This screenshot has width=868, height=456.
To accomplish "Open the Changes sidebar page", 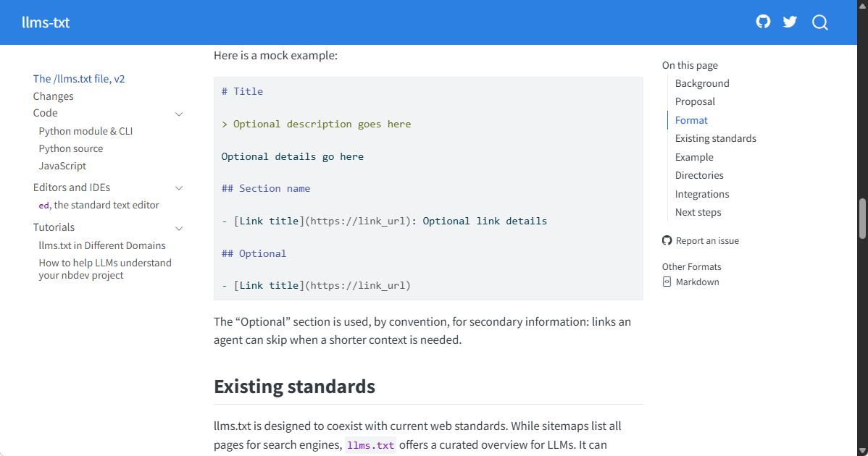I will (x=53, y=96).
